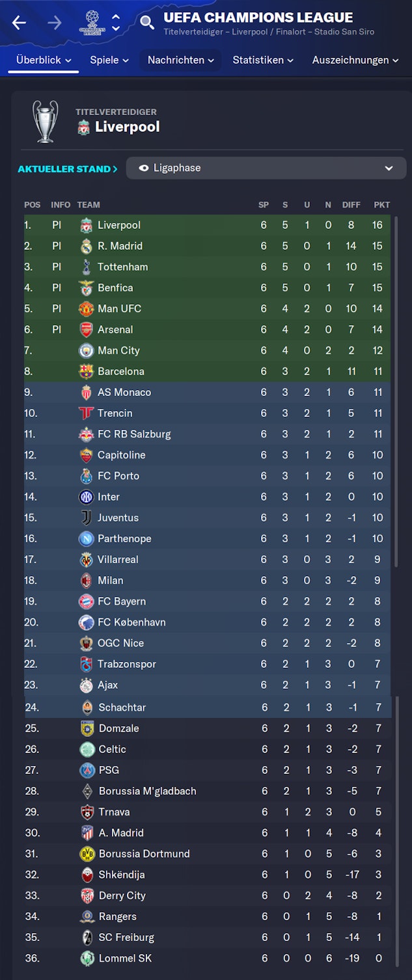This screenshot has height=980, width=412.
Task: Open the Nachrichten tab
Action: pos(180,60)
